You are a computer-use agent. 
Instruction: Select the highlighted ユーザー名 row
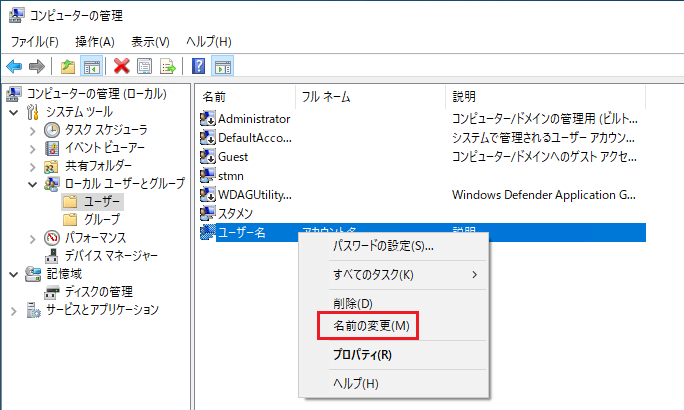(422, 232)
